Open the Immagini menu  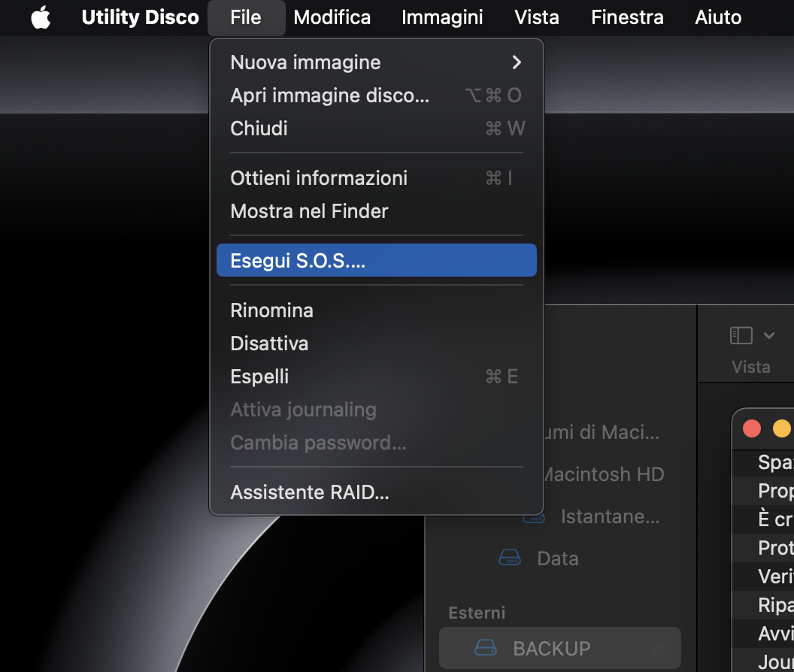(x=442, y=17)
